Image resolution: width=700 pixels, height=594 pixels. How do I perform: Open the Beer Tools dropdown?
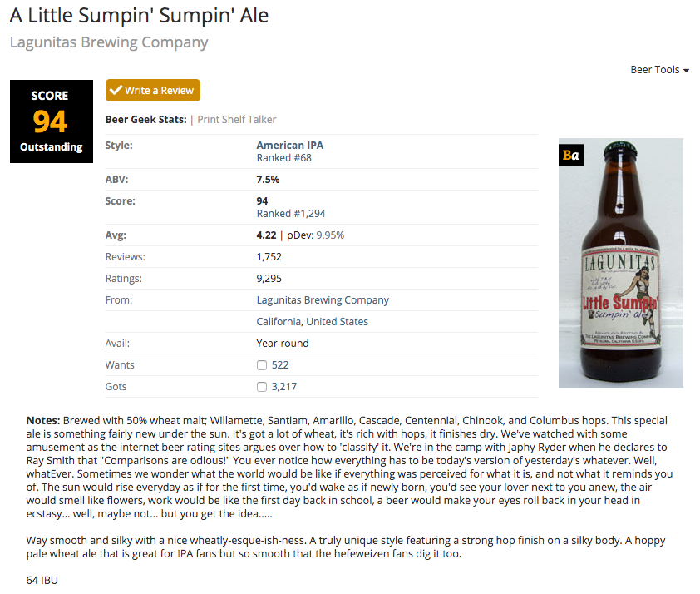[x=659, y=70]
